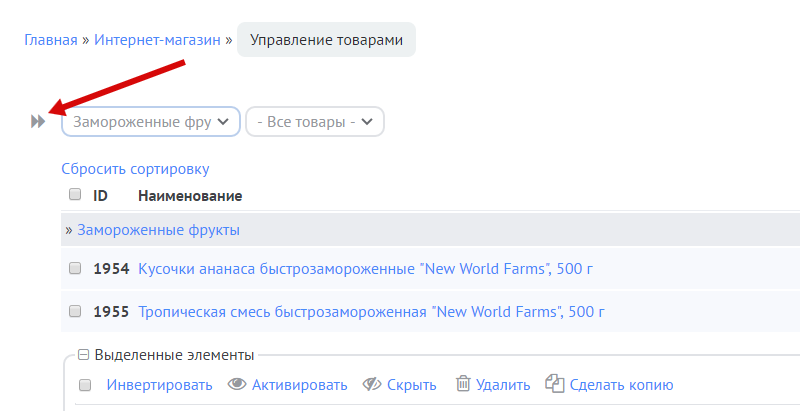Select the Управление товарами breadcrumb tab
The height and width of the screenshot is (411, 800).
point(326,41)
